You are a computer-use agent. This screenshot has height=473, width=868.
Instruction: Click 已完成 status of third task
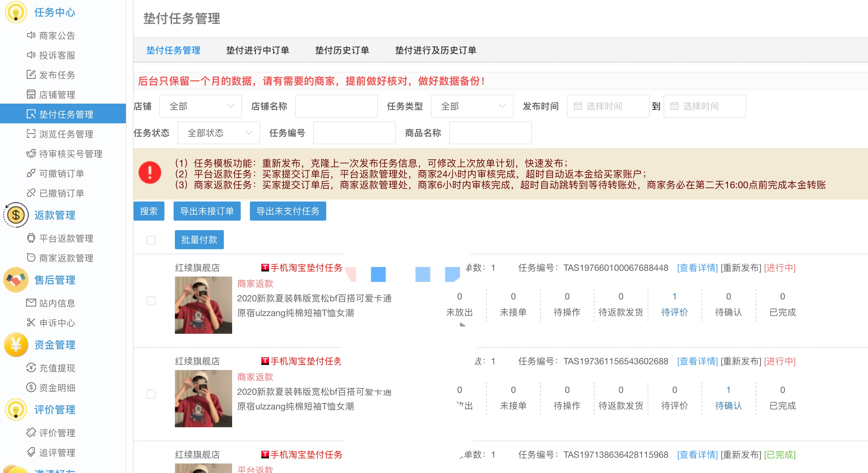pyautogui.click(x=780, y=455)
